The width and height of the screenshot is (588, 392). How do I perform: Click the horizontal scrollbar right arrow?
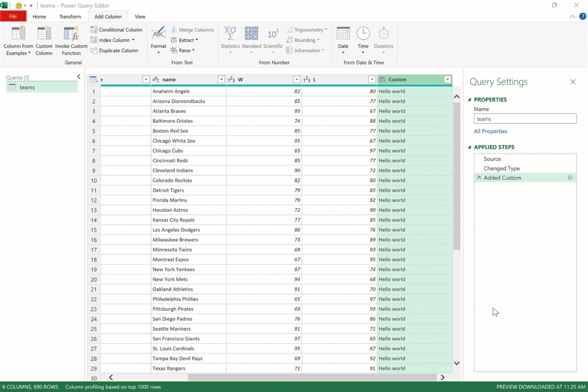[x=442, y=378]
